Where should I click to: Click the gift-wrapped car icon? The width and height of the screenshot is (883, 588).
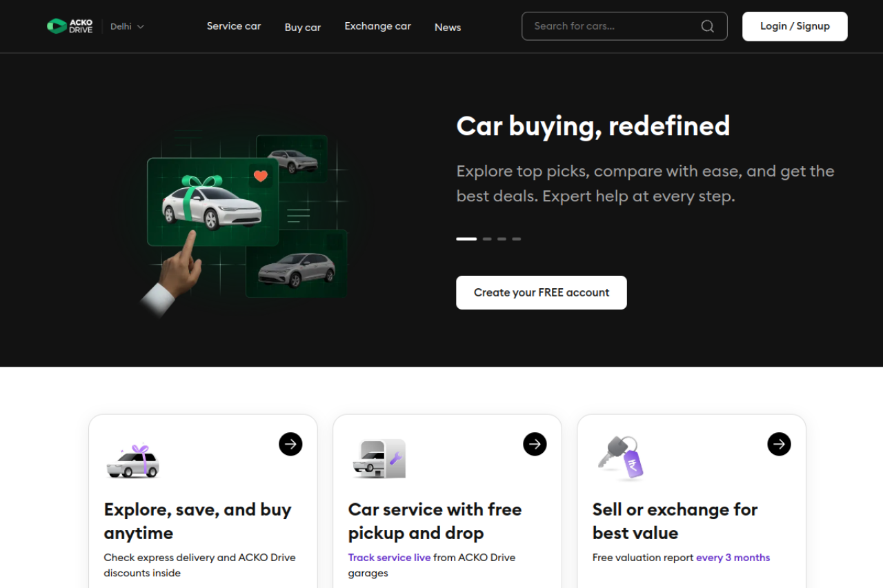[133, 461]
